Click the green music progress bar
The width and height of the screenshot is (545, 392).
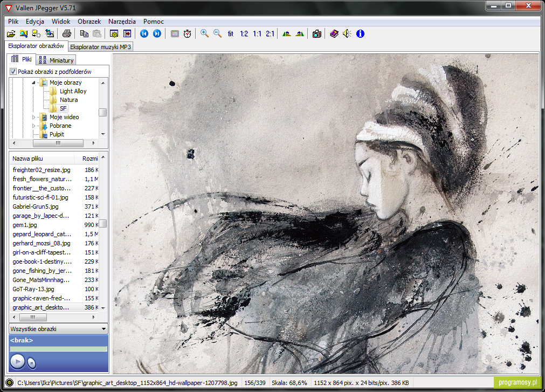pos(58,348)
